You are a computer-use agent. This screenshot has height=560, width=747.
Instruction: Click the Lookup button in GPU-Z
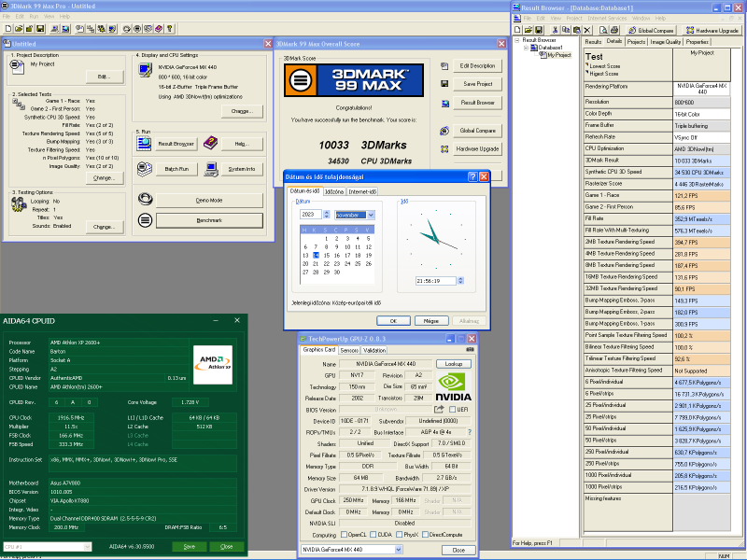454,364
